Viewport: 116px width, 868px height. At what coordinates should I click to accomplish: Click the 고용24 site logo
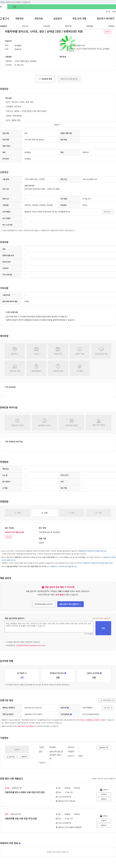[x=4, y=19]
